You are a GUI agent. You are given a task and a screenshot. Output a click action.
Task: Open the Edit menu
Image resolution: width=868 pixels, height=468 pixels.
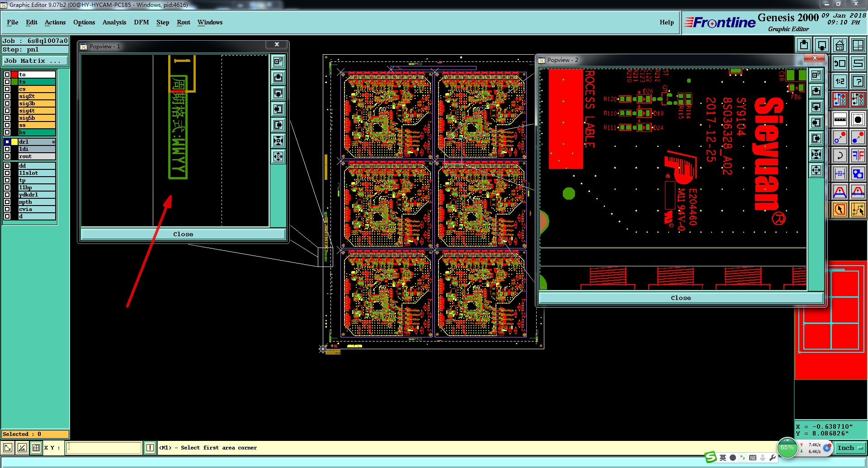coord(32,22)
